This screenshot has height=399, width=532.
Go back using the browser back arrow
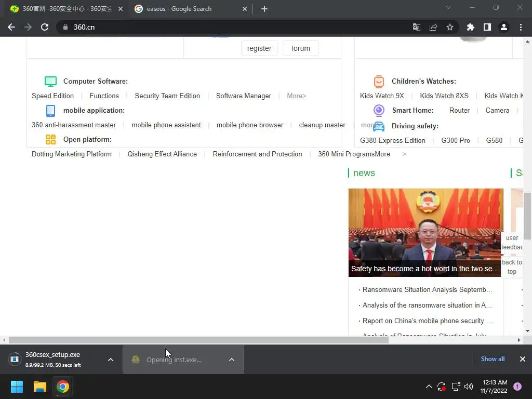click(x=11, y=27)
